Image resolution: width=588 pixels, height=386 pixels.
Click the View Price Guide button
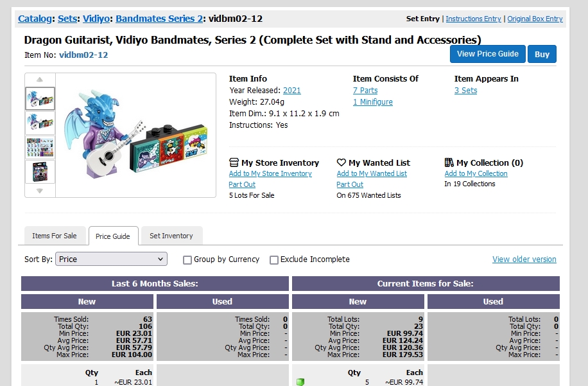tap(487, 54)
